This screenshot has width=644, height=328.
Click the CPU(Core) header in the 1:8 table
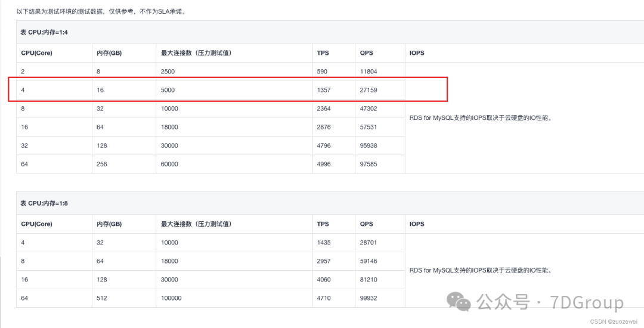[x=36, y=224]
